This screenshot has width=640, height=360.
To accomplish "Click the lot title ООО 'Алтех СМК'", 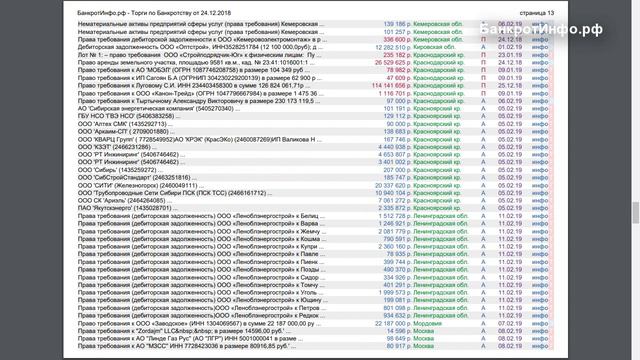I will (125, 124).
